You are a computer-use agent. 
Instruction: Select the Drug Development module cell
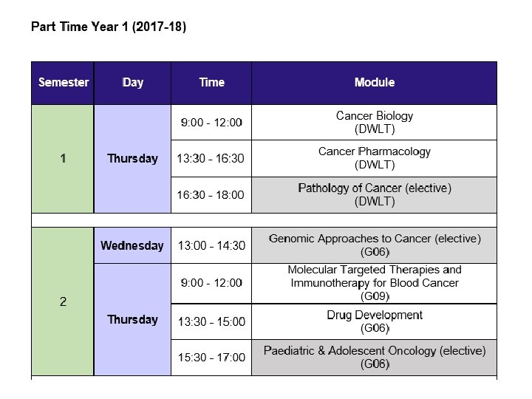click(375, 321)
